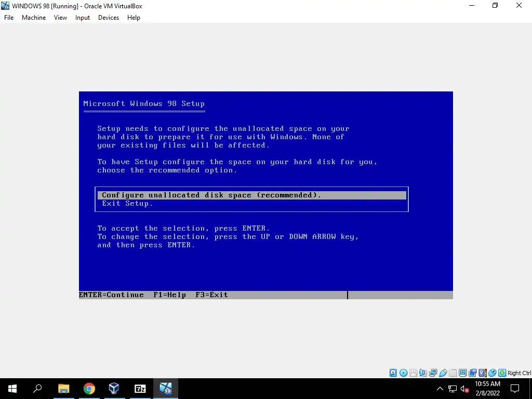
Task: Restore down the VirtualBox window
Action: [495, 5]
